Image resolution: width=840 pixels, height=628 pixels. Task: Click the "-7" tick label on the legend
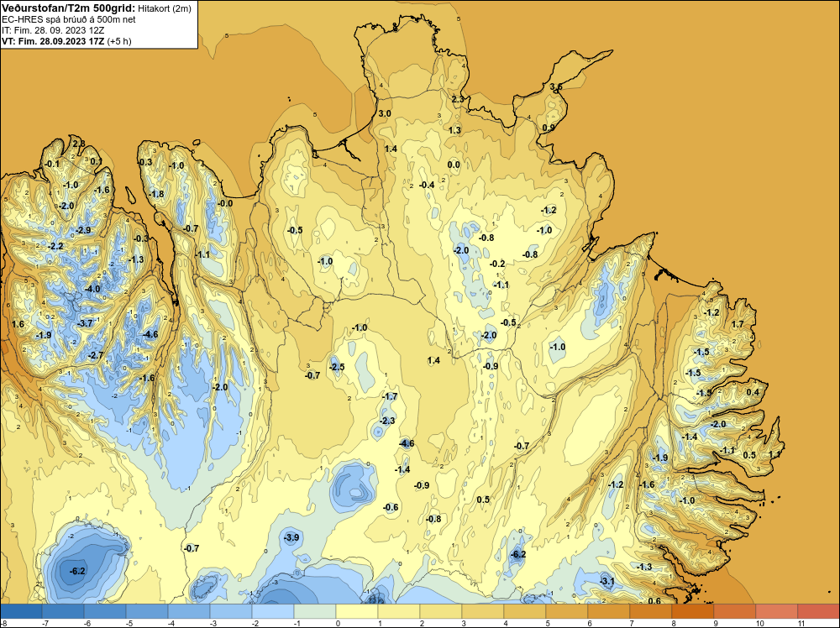[x=45, y=623]
